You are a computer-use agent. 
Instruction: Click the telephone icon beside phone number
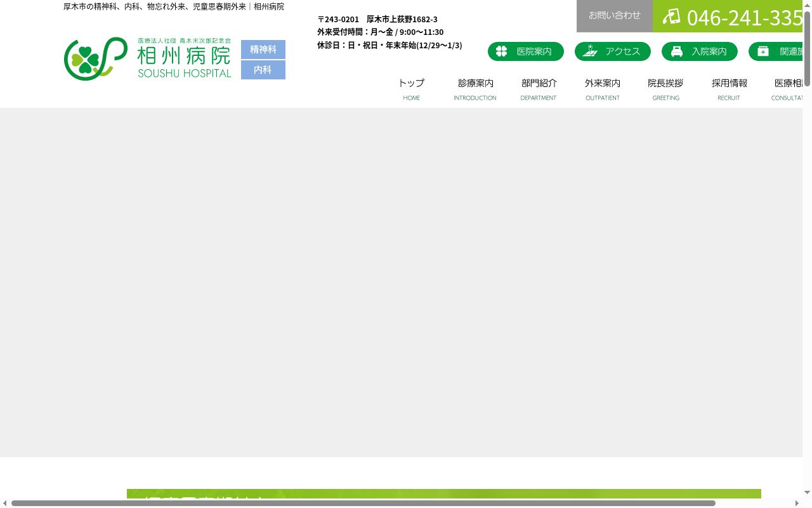tap(671, 17)
